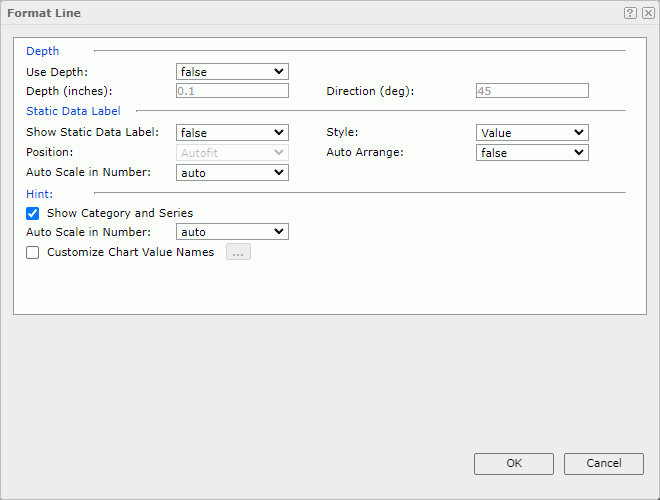The width and height of the screenshot is (660, 500).
Task: Click the help question mark icon
Action: (630, 13)
